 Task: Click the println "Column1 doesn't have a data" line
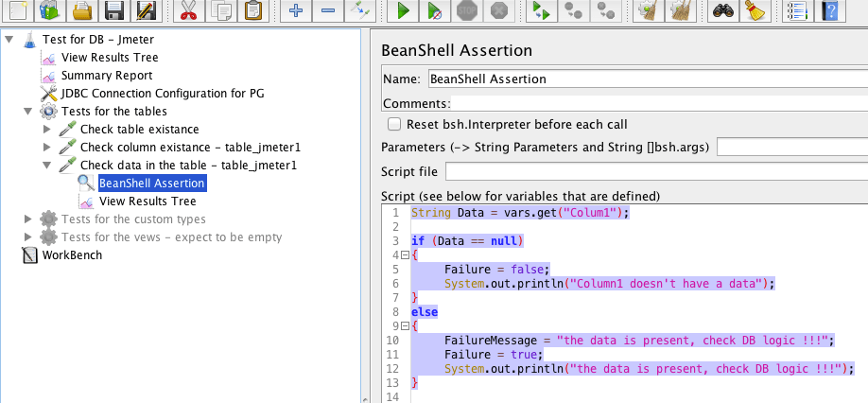click(x=609, y=284)
